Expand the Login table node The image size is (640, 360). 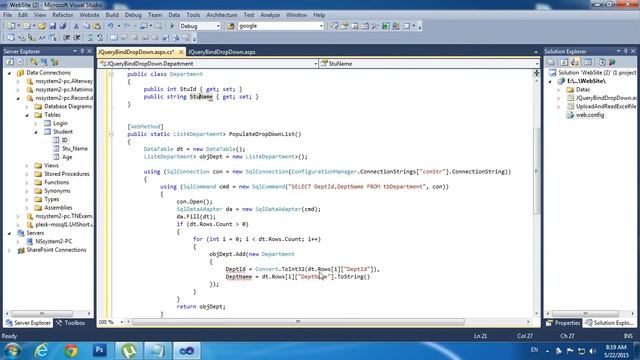point(36,124)
